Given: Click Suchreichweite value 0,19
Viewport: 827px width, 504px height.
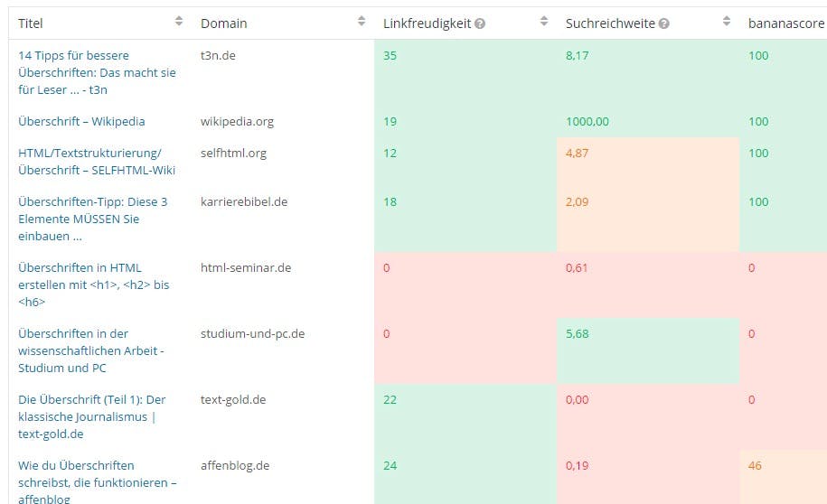Looking at the screenshot, I should coord(577,465).
